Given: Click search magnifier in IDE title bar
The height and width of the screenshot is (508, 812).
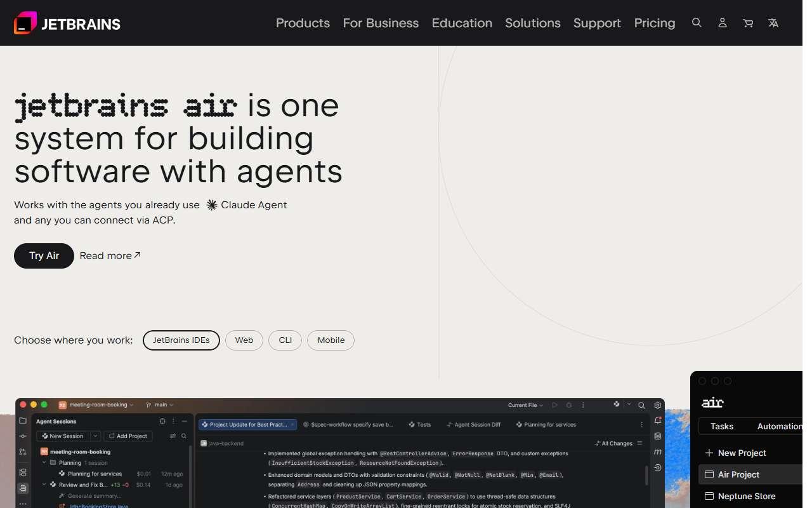Looking at the screenshot, I should pyautogui.click(x=641, y=405).
